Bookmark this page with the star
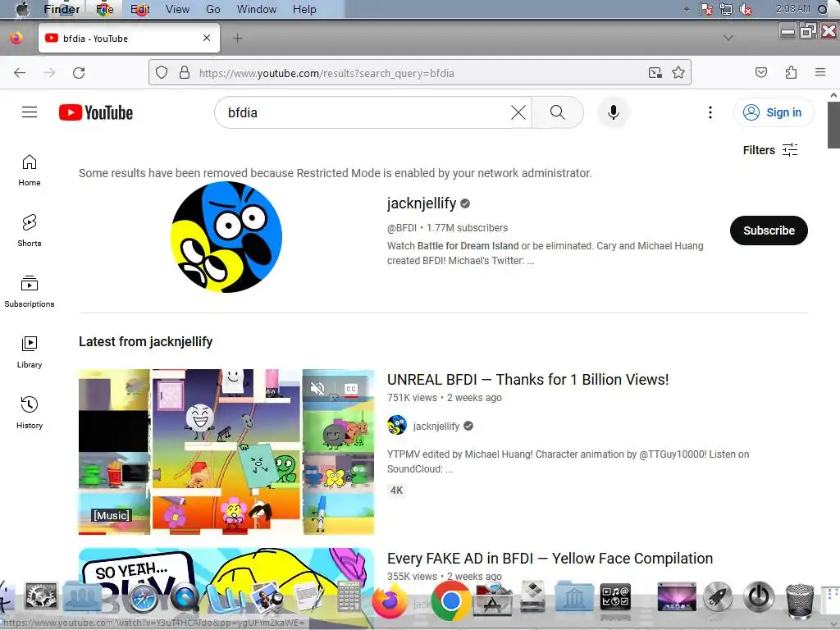The height and width of the screenshot is (630, 840). (678, 72)
